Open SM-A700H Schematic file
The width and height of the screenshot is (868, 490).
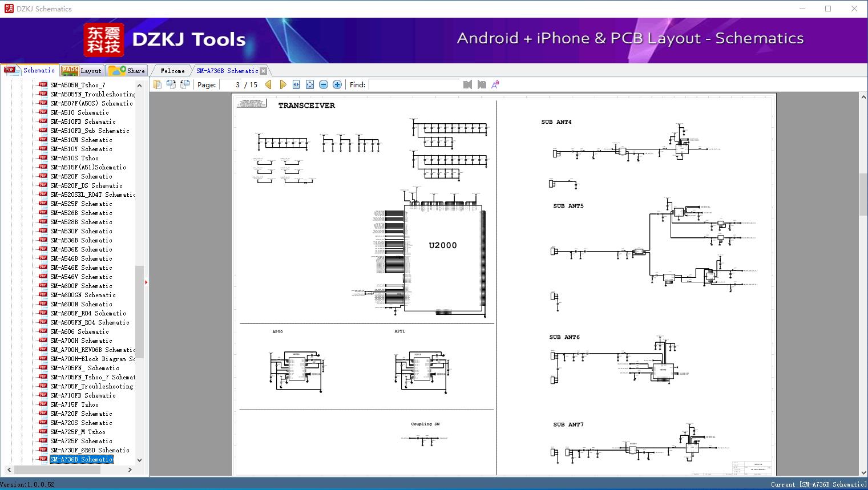[81, 341]
